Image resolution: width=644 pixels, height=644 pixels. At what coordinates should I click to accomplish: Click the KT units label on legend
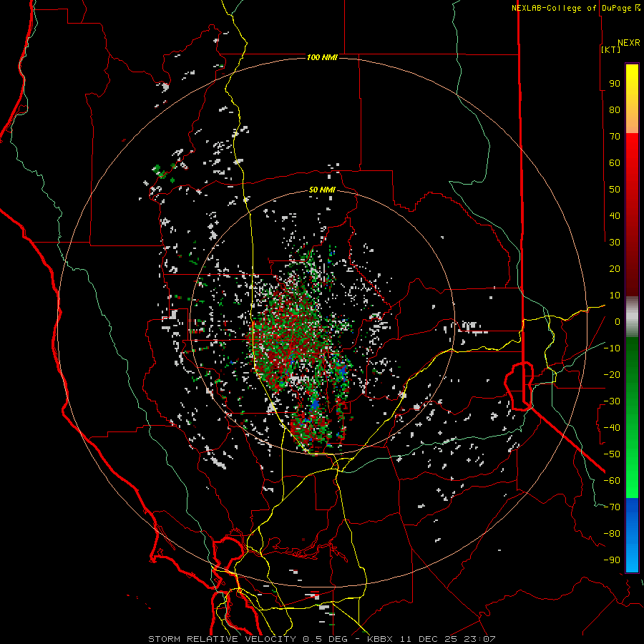(x=611, y=49)
